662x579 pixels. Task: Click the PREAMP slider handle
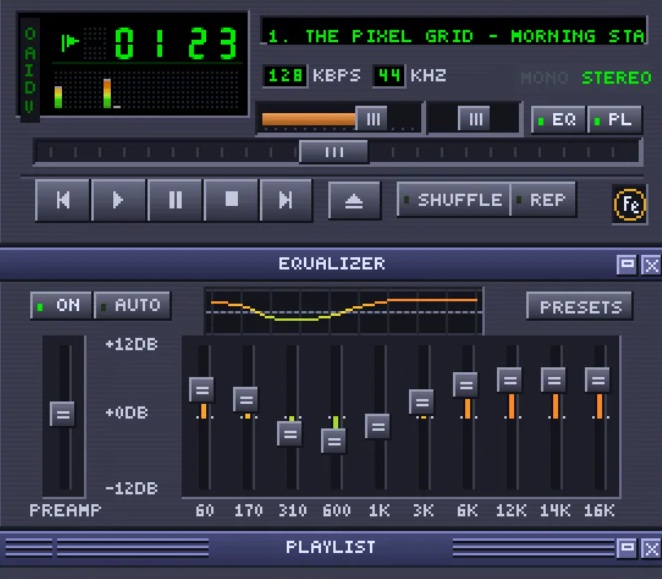click(x=62, y=414)
